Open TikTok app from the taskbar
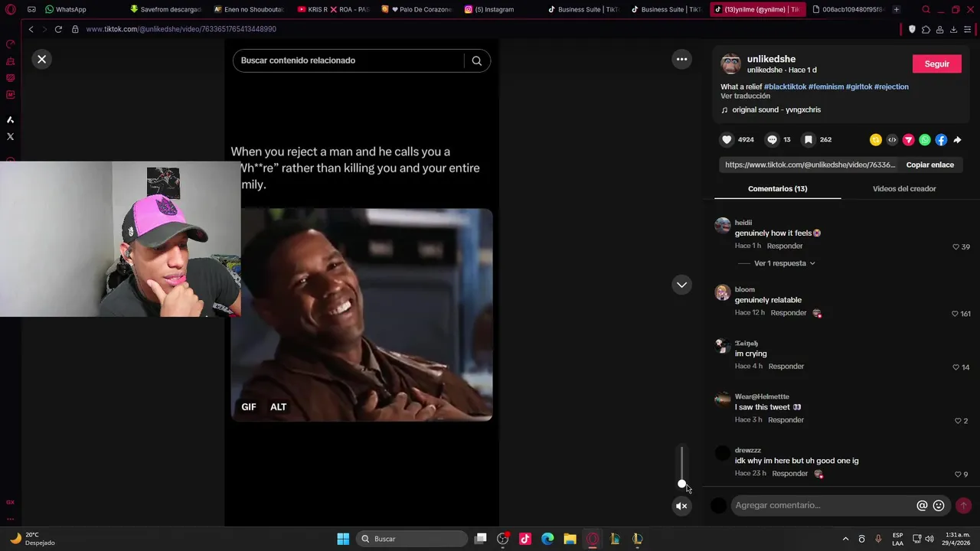 525,539
